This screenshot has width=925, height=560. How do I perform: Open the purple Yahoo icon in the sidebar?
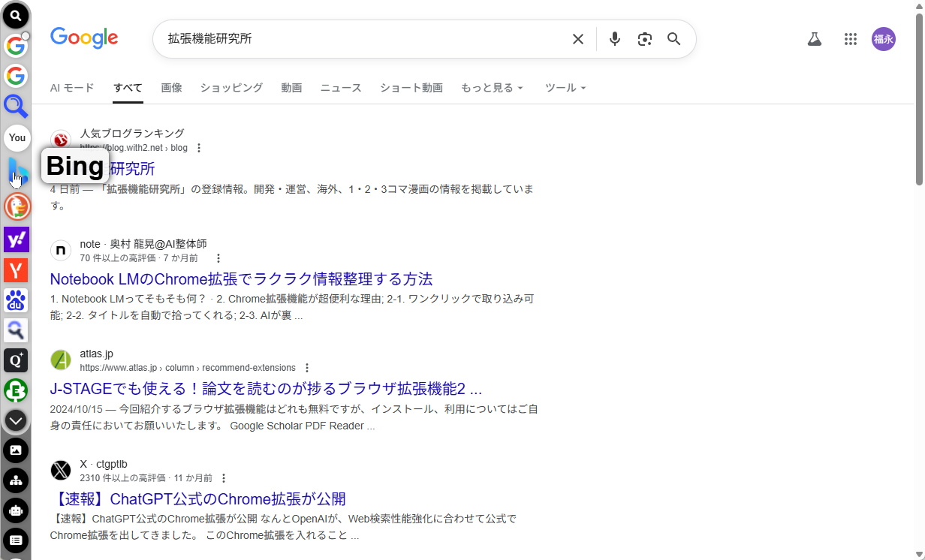pos(16,239)
